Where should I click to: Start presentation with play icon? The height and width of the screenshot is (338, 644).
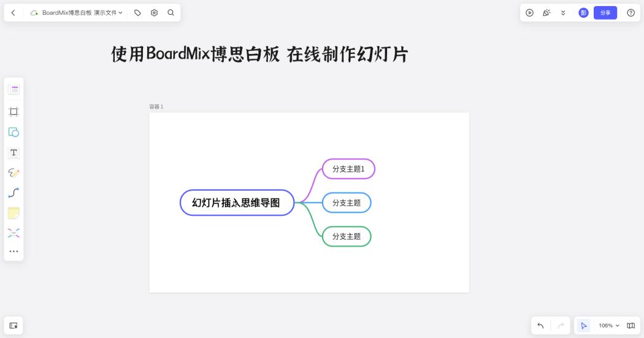point(530,13)
